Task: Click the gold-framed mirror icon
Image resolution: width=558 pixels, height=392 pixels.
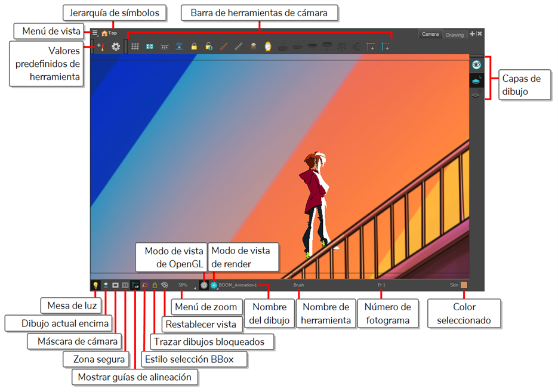Action: (x=268, y=47)
